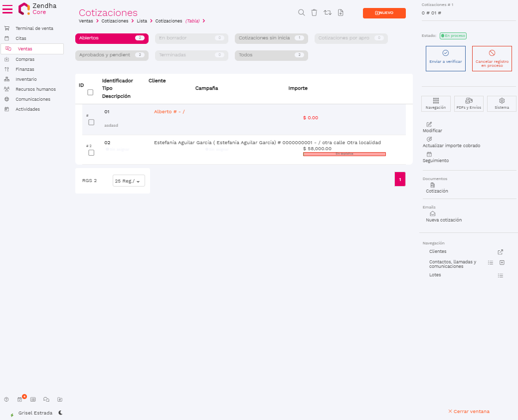Screen dimensions: 518x420
Task: Click the download file icon in header
Action: pos(341,13)
